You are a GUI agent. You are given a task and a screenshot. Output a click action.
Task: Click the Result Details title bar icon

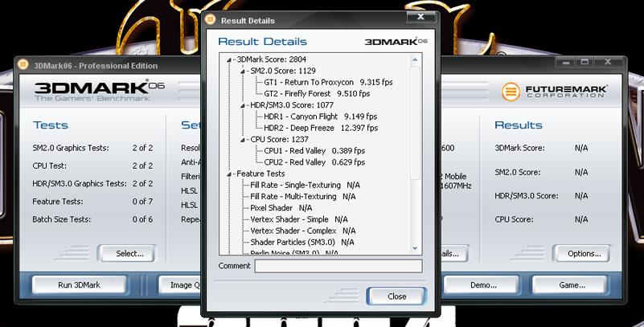(211, 19)
